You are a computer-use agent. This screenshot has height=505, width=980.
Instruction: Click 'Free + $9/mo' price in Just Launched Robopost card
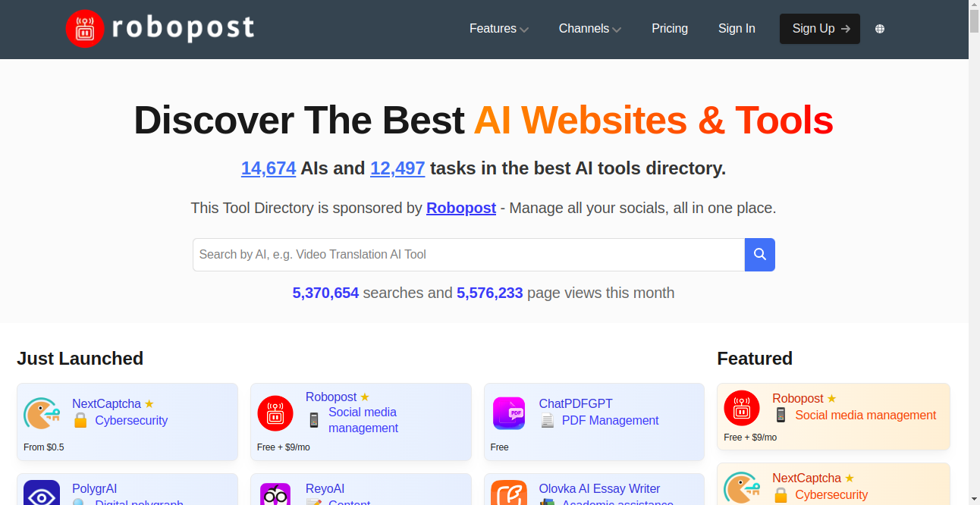[284, 447]
